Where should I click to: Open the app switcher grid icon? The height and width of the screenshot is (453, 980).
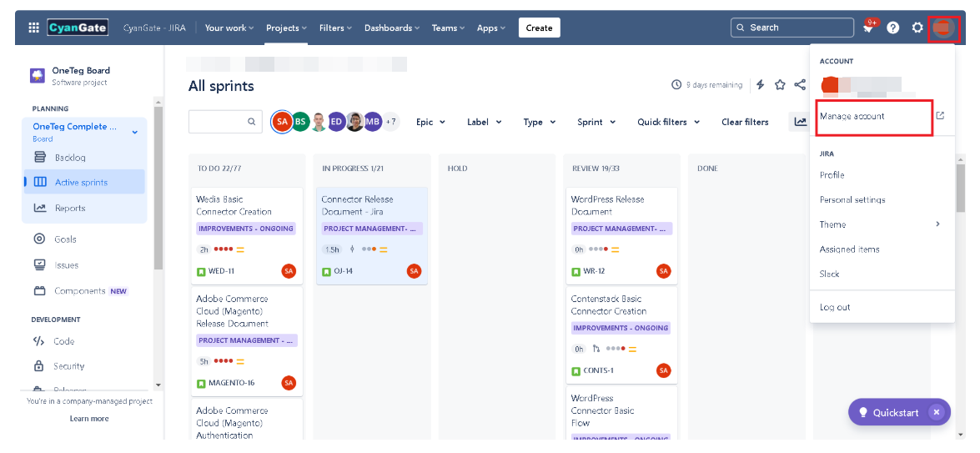pyautogui.click(x=33, y=28)
